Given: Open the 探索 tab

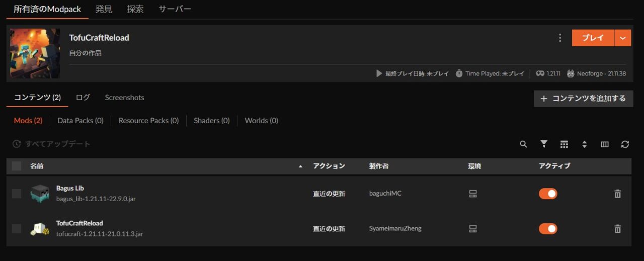Looking at the screenshot, I should click(x=135, y=9).
